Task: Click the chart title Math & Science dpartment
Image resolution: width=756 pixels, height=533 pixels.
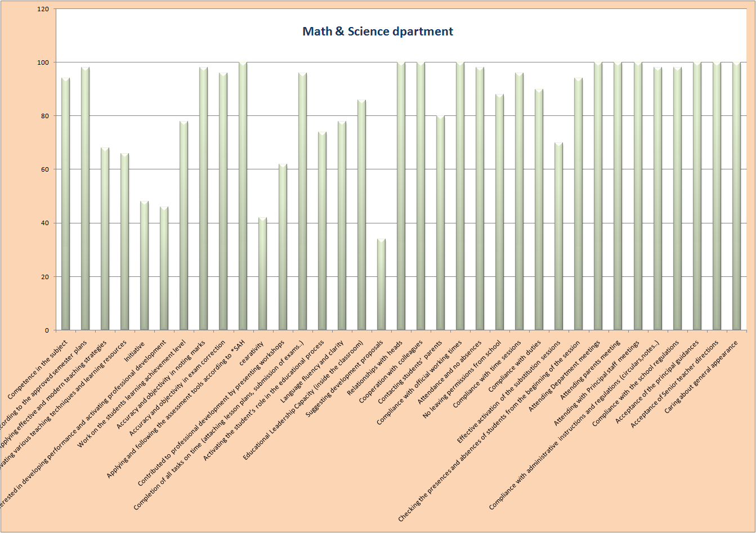Action: pos(377,32)
